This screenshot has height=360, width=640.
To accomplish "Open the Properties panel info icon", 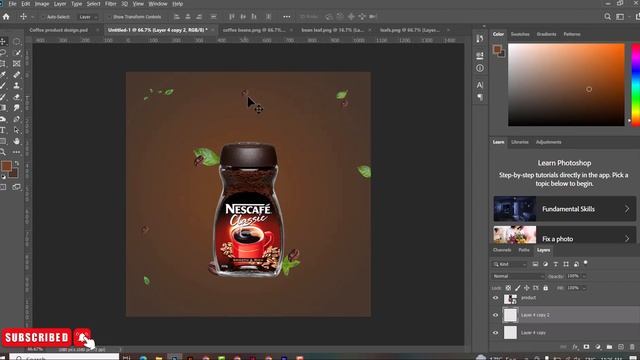I will (x=480, y=68).
